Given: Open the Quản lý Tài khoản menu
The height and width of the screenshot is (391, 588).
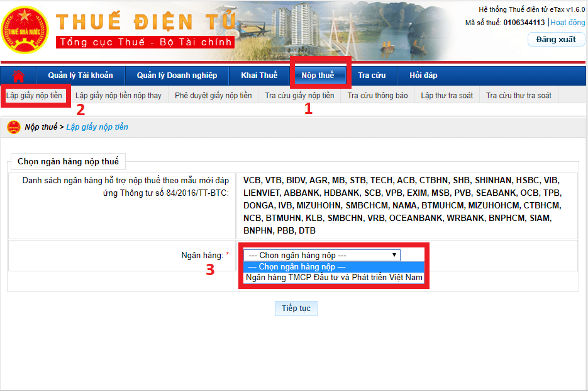Looking at the screenshot, I should click(80, 76).
